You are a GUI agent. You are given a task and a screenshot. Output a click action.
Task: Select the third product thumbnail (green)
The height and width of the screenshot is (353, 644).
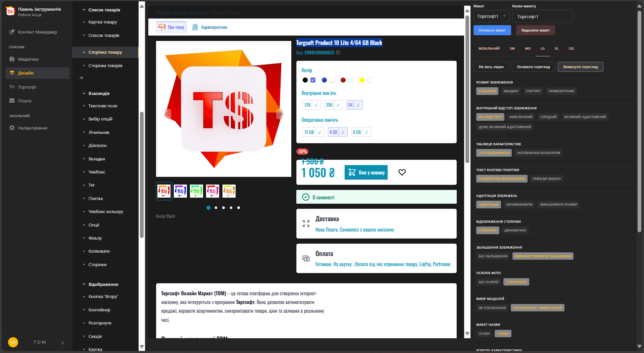click(x=196, y=191)
